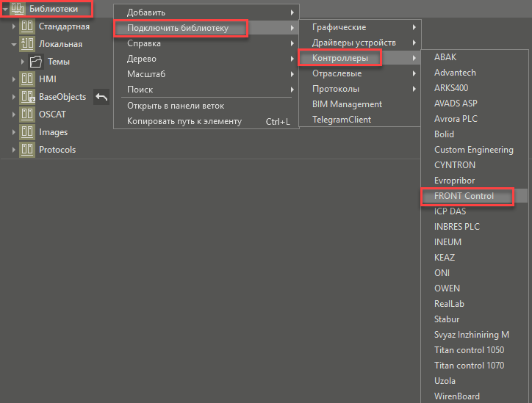This screenshot has height=403, width=532.
Task: Select Avrora PLC controller library
Action: point(475,119)
